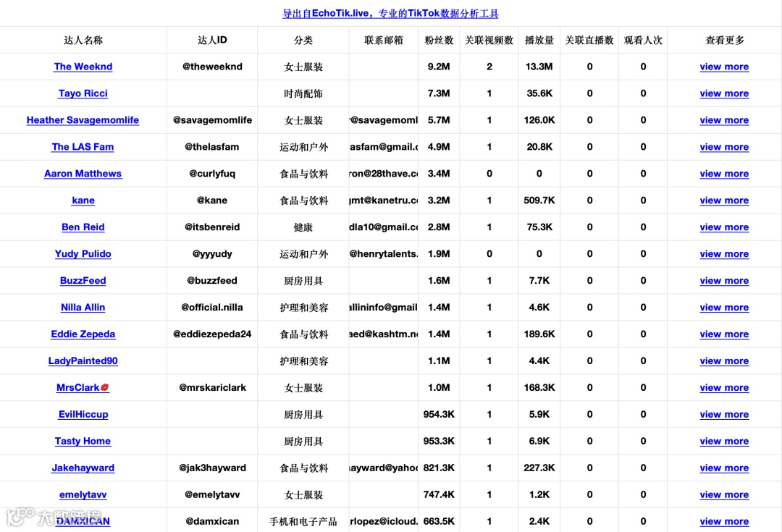Click view more for Yudy Pulido row
Viewport: 782px width, 532px height.
click(x=724, y=254)
